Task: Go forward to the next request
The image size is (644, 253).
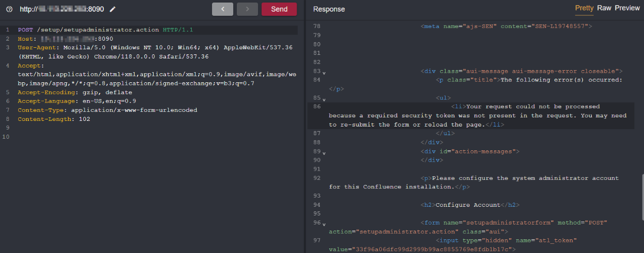Action: (247, 9)
